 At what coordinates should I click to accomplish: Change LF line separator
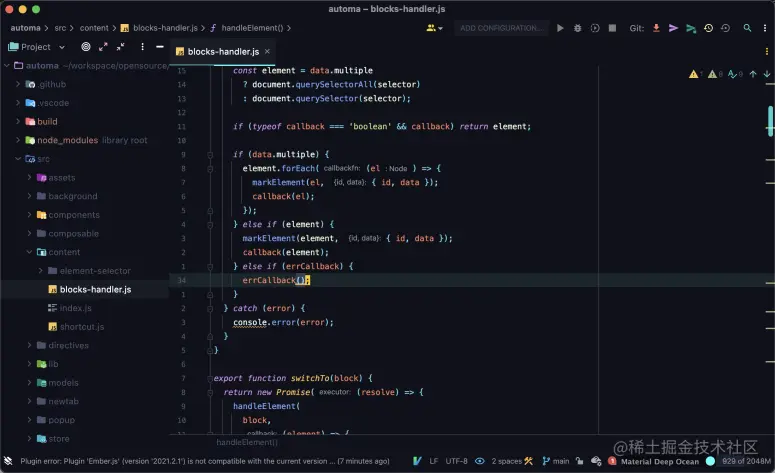(x=433, y=461)
